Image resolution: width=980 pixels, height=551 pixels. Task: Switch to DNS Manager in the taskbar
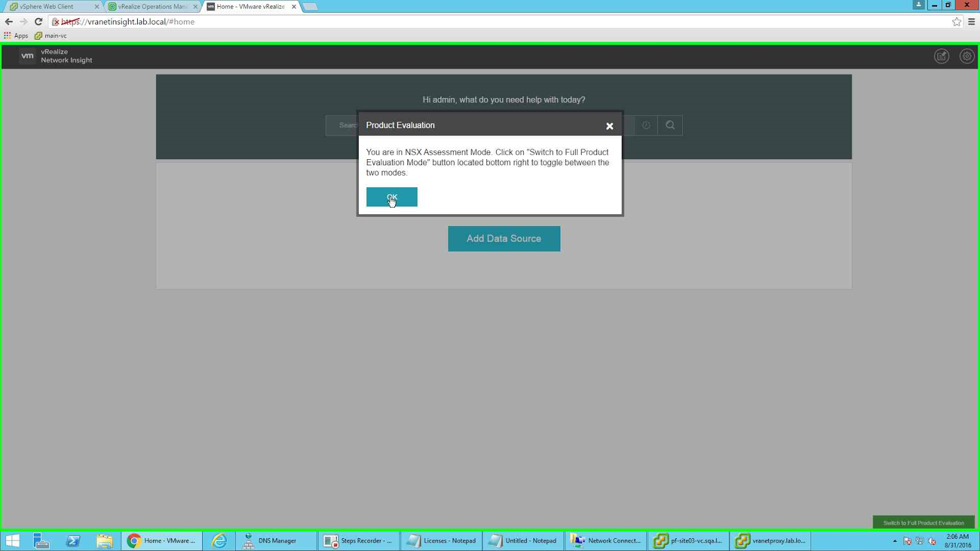coord(276,541)
